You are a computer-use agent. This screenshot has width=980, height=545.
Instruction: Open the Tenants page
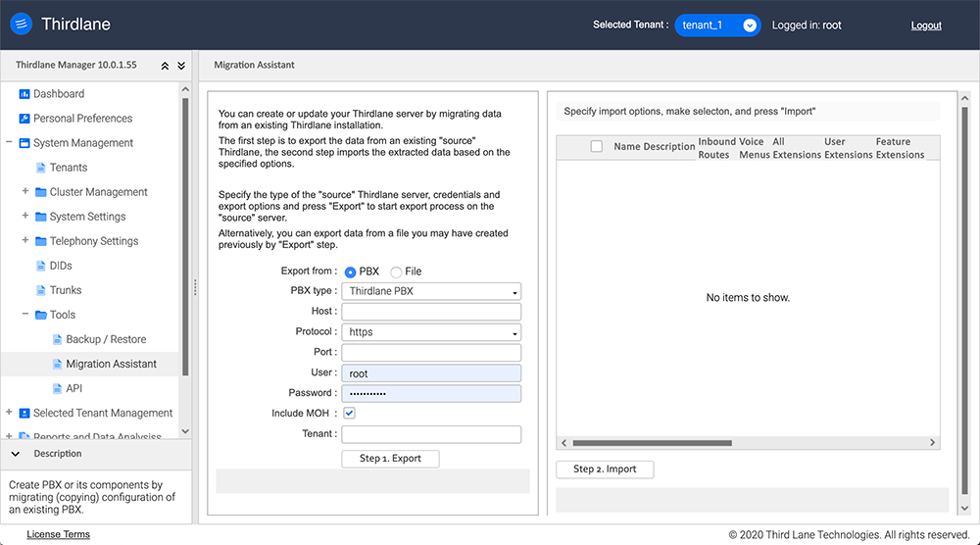coord(69,168)
